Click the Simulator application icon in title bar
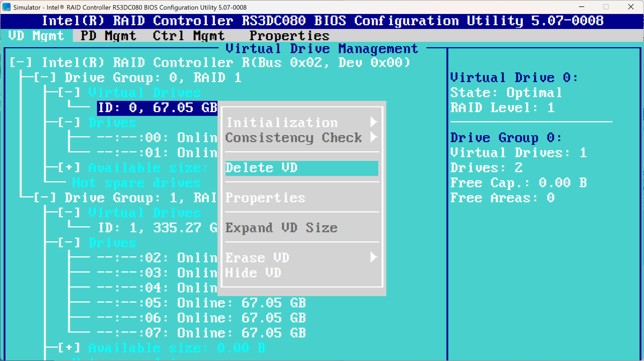 6,7
